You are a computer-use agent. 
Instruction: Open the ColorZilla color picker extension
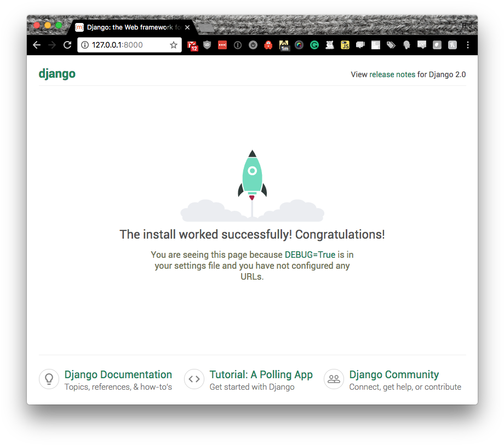pyautogui.click(x=299, y=45)
